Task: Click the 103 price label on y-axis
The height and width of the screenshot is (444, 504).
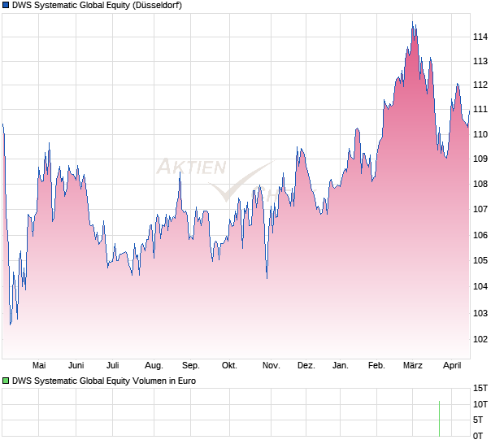Action: pyautogui.click(x=480, y=313)
